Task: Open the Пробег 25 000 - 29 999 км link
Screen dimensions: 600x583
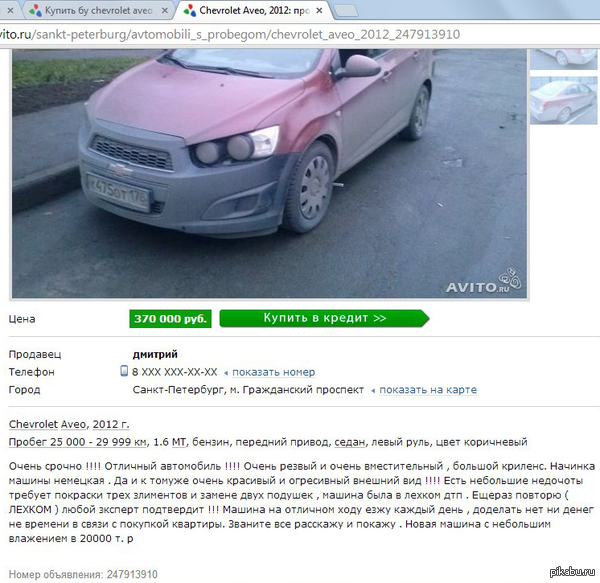Action: [78, 442]
